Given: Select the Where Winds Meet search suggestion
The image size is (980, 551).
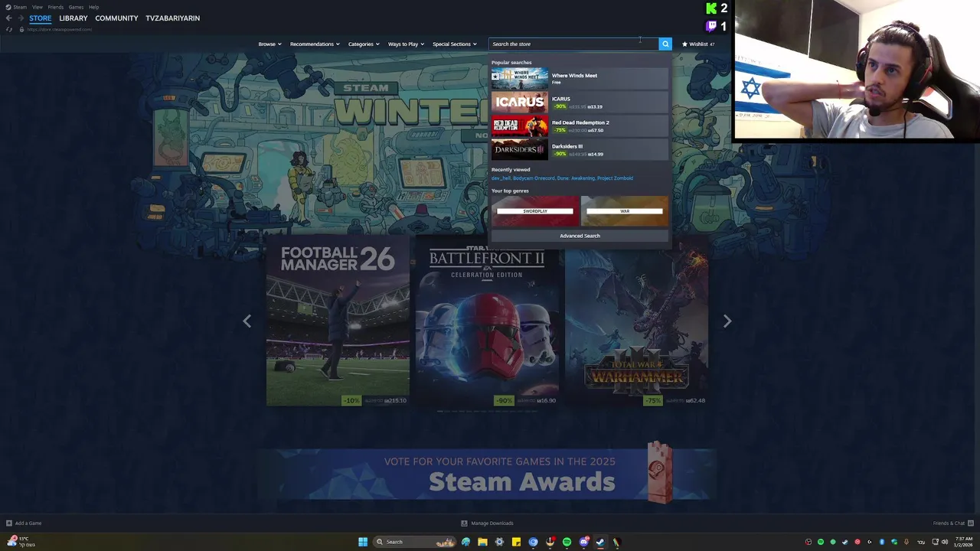Looking at the screenshot, I should pos(580,79).
